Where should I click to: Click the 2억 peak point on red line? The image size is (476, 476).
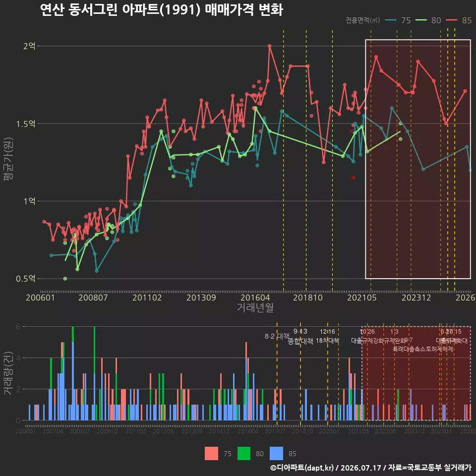[270, 46]
